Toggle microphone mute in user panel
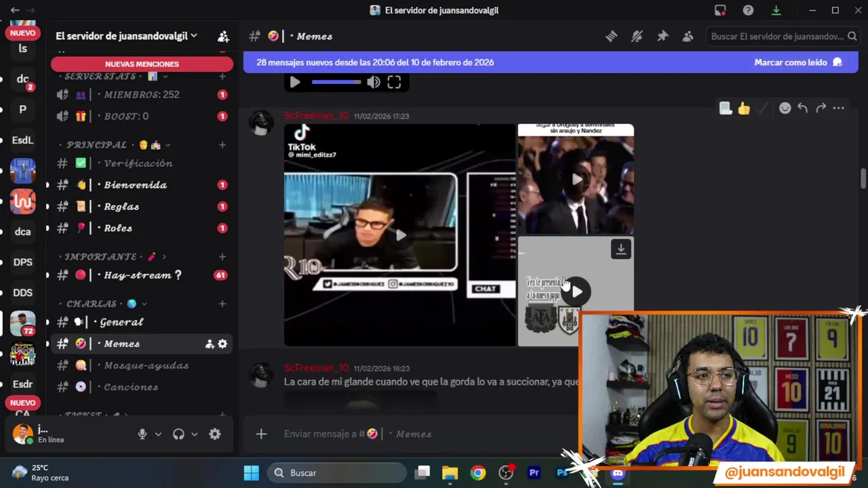The height and width of the screenshot is (488, 868). coord(142,434)
